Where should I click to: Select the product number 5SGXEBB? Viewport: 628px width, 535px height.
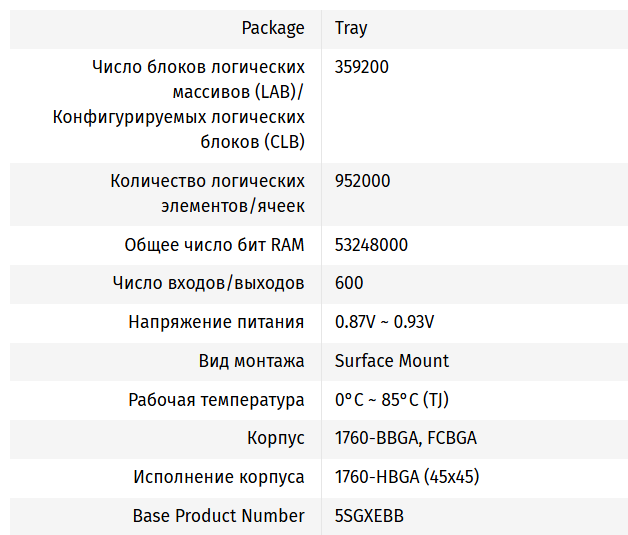point(369,516)
